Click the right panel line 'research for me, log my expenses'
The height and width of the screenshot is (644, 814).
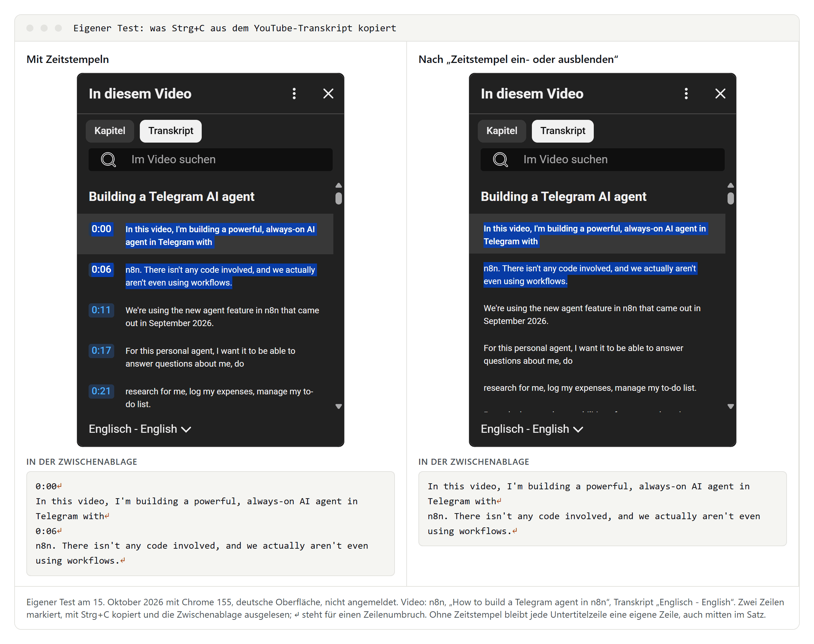click(x=590, y=388)
